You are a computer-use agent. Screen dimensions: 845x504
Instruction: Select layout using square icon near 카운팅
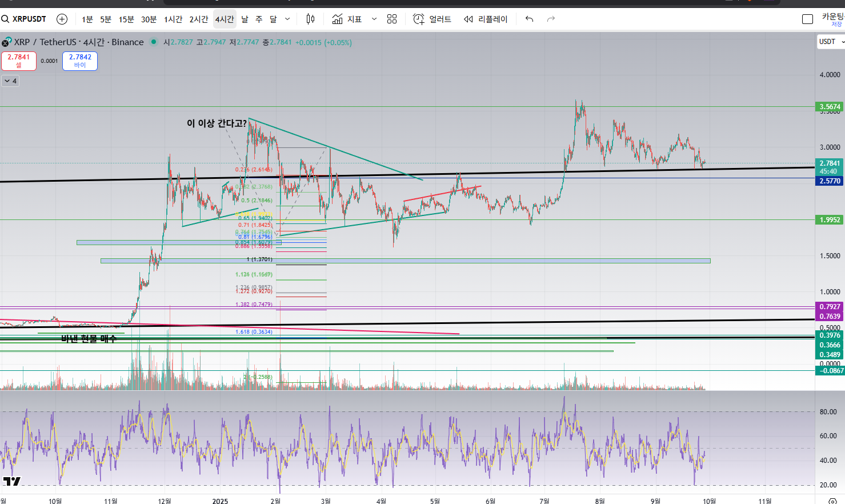[x=807, y=19]
